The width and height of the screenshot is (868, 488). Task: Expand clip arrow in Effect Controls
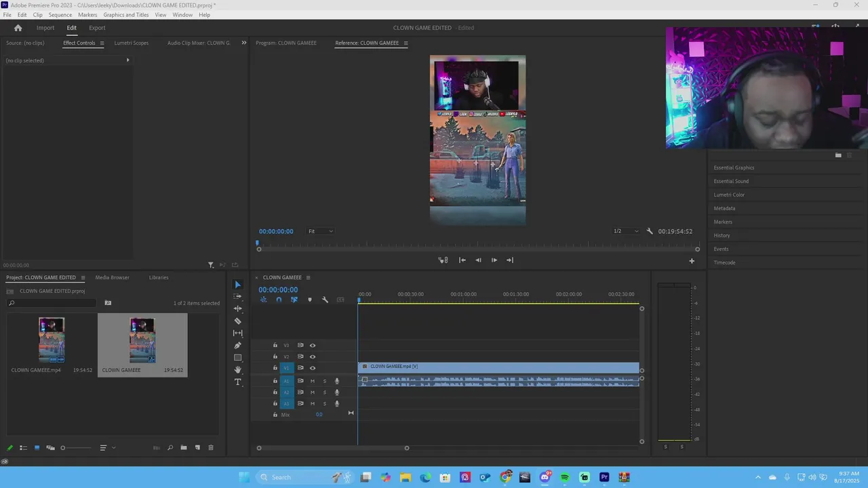click(127, 60)
